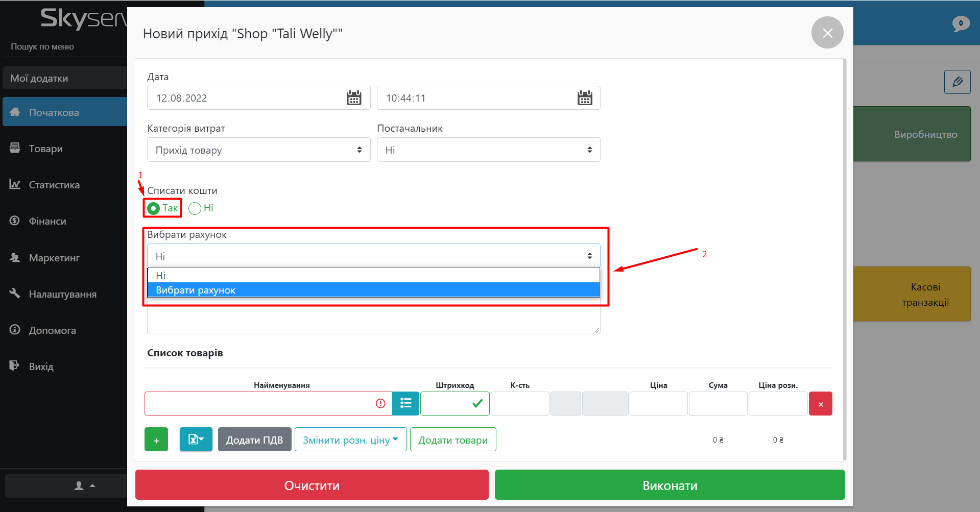
Task: Select the 'Ні' radio button
Action: tap(195, 208)
